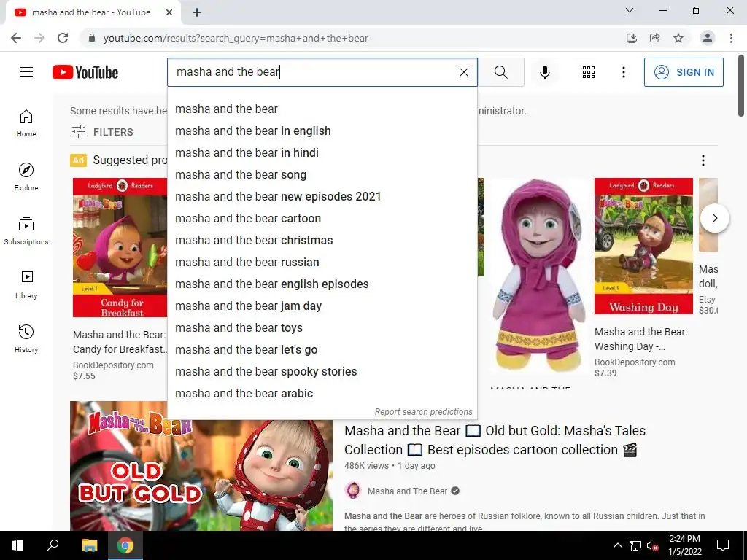Click the SIGN IN button

[684, 72]
